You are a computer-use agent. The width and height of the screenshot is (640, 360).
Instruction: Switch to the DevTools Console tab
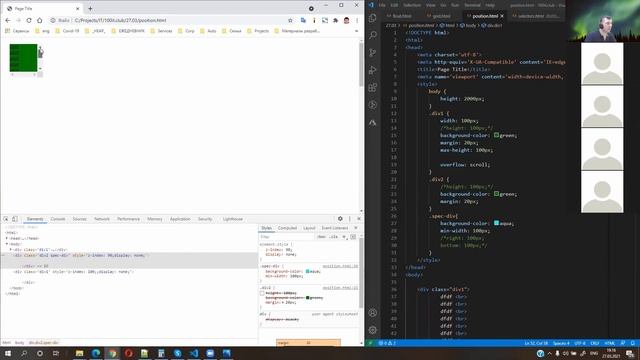58,219
